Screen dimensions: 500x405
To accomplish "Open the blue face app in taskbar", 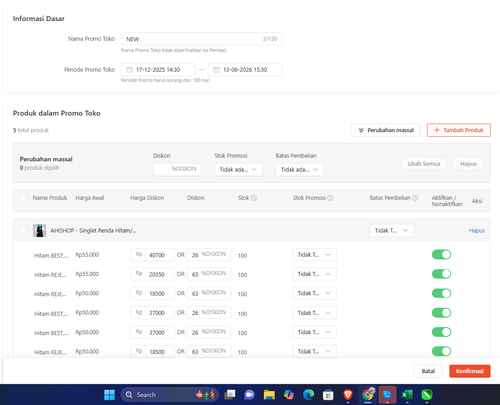I will [387, 395].
